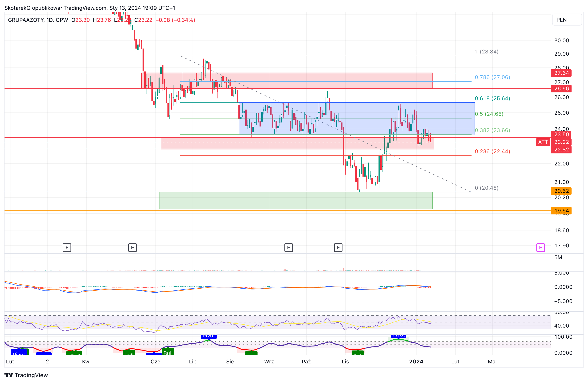Click the high value H23.76
Viewport: 588px width, 383px height.
click(102, 20)
